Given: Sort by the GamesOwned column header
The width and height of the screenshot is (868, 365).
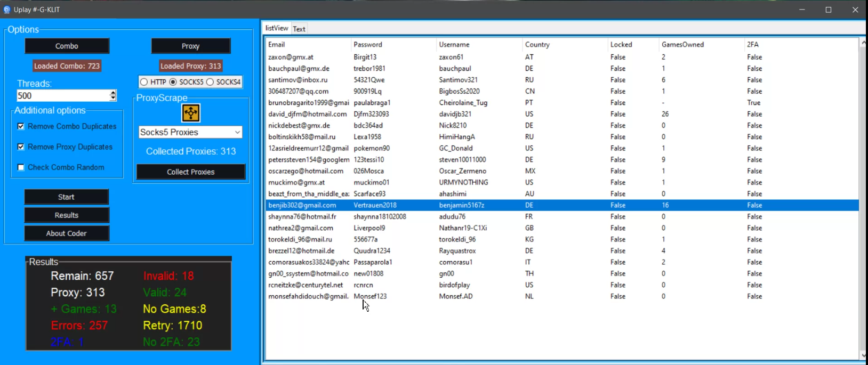Looking at the screenshot, I should pyautogui.click(x=702, y=44).
